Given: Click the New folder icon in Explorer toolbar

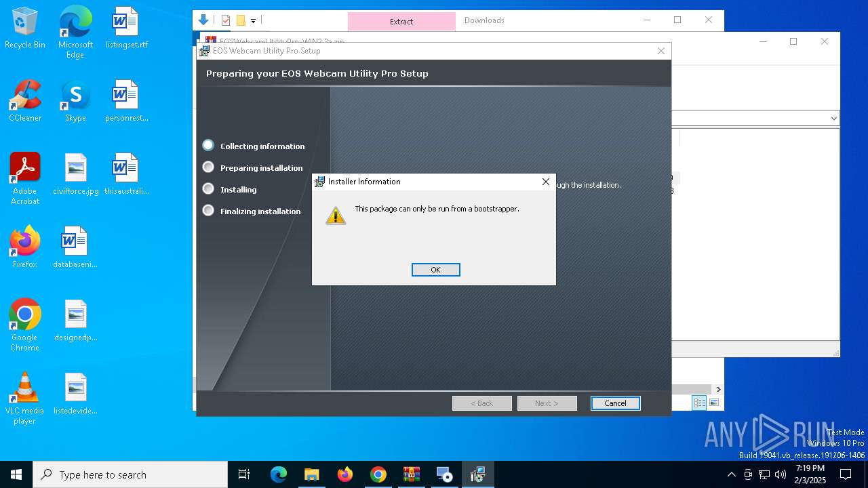Looking at the screenshot, I should (x=240, y=20).
